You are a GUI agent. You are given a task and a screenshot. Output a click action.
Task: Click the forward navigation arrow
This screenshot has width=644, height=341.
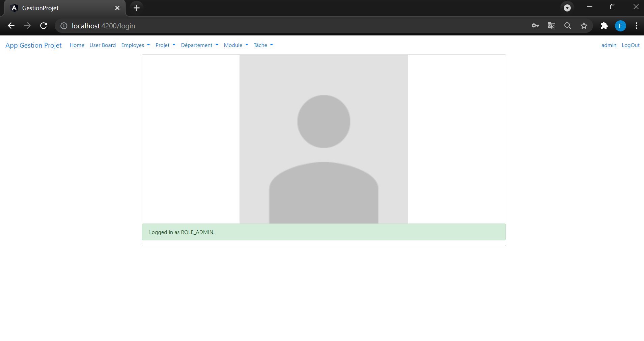tap(27, 26)
